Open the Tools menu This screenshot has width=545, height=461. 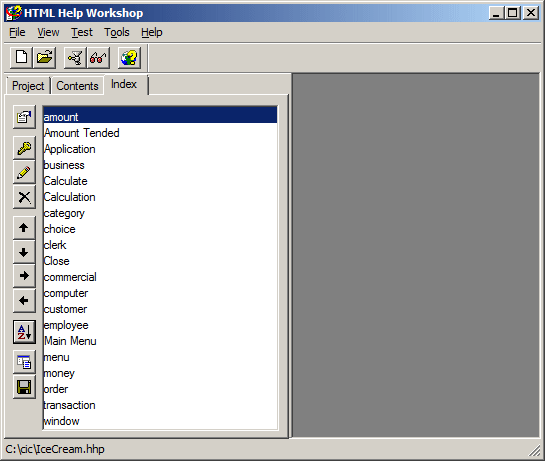[117, 32]
